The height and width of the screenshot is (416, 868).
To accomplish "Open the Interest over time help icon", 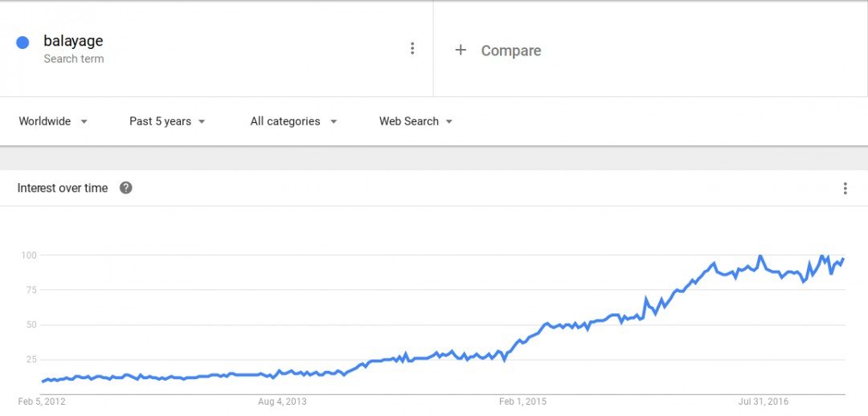I will pos(126,188).
